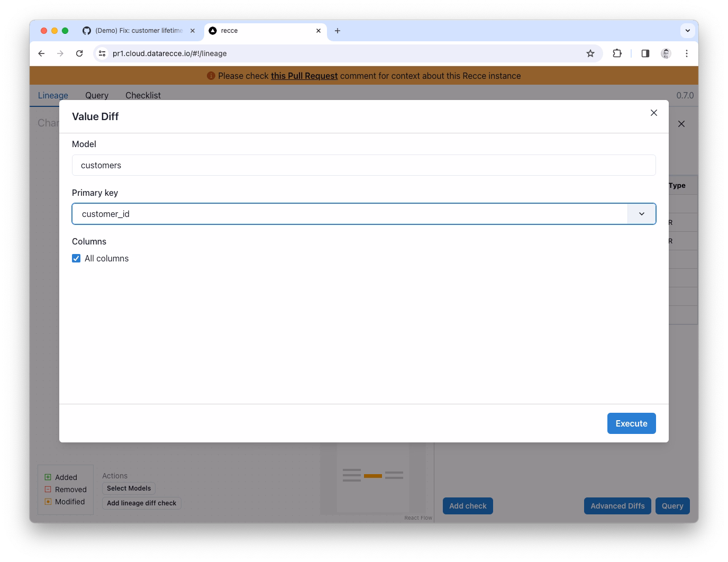Click the Add check button
The height and width of the screenshot is (562, 728).
[468, 506]
